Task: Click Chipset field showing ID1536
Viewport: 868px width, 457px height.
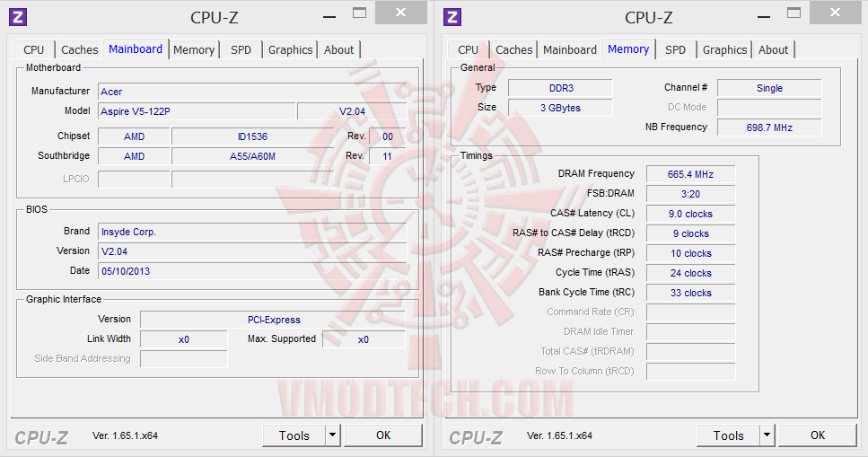Action: tap(252, 136)
